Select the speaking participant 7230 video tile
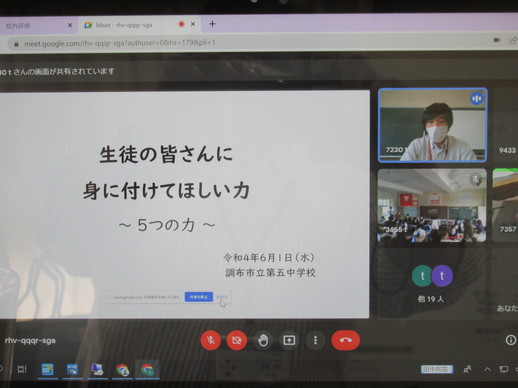518x388 pixels. pyautogui.click(x=432, y=125)
